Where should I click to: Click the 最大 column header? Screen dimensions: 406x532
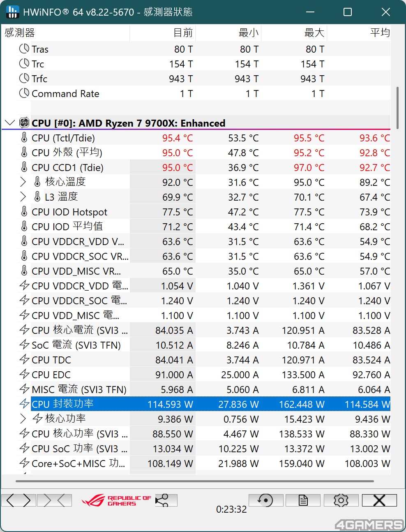294,33
